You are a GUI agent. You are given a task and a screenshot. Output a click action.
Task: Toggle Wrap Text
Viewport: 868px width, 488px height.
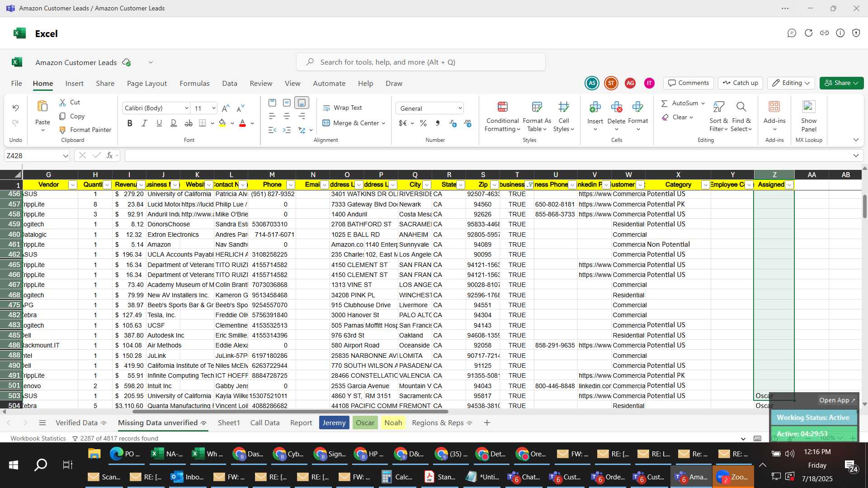click(x=342, y=108)
